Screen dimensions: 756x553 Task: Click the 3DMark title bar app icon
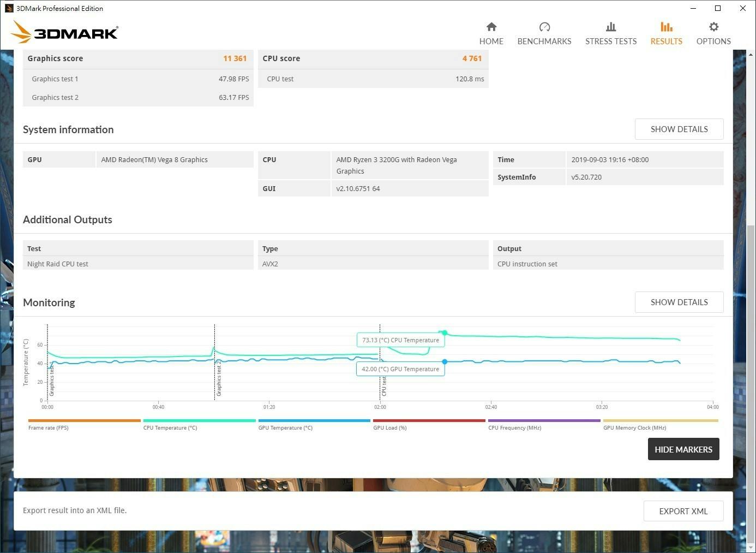[x=8, y=8]
